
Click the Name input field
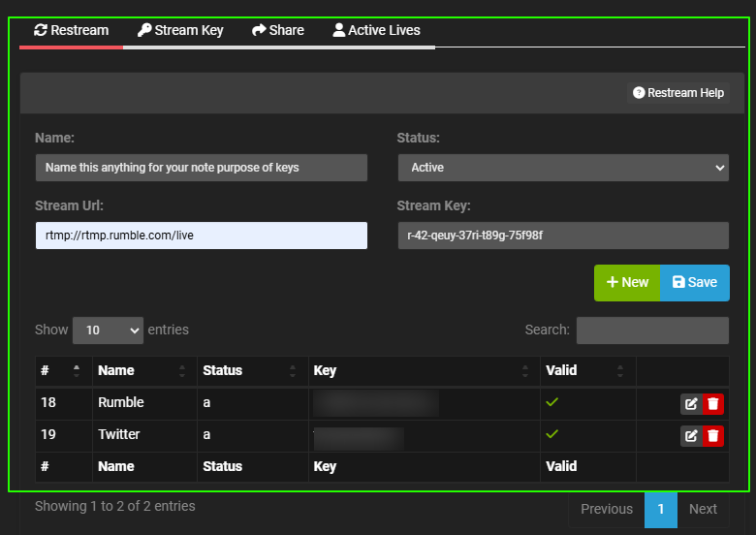coord(201,168)
